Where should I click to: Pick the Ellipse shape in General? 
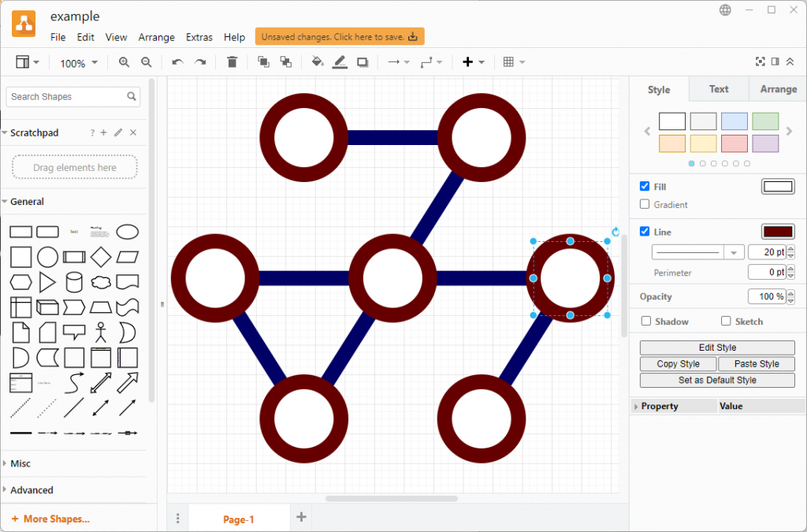coord(127,232)
